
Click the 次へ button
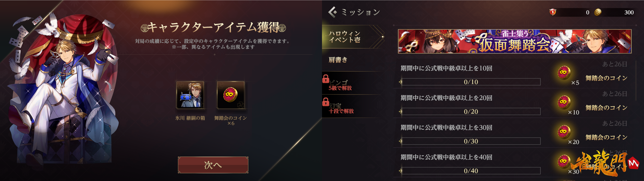(213, 165)
